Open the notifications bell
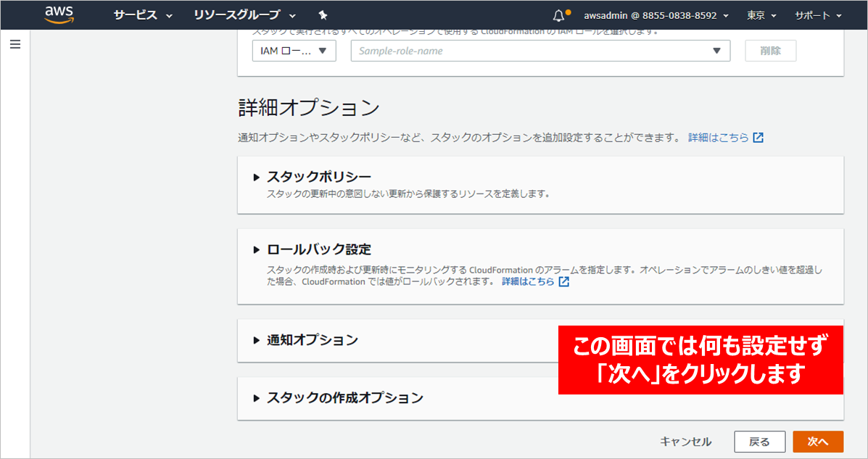The image size is (868, 459). coord(558,15)
